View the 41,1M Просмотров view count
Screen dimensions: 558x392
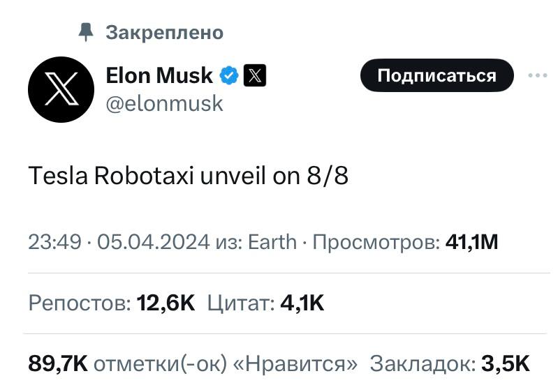[x=471, y=242]
